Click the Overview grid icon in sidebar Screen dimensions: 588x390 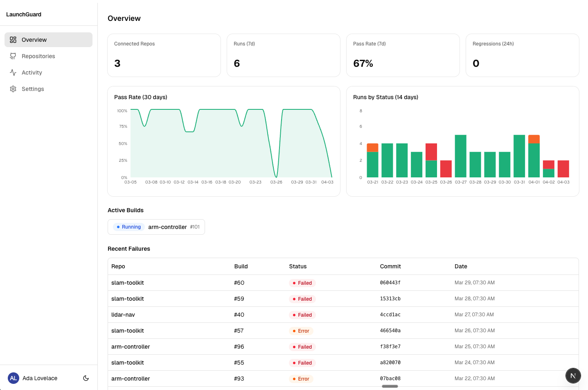tap(13, 40)
